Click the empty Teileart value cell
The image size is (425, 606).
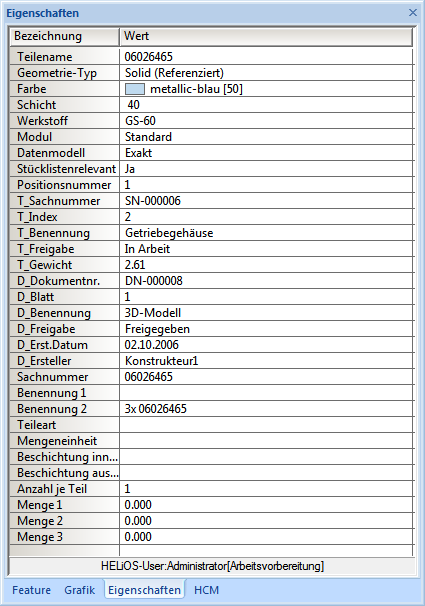(x=267, y=425)
